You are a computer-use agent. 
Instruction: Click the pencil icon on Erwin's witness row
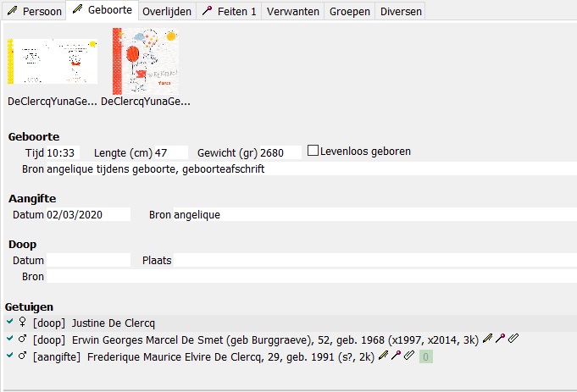pos(487,340)
